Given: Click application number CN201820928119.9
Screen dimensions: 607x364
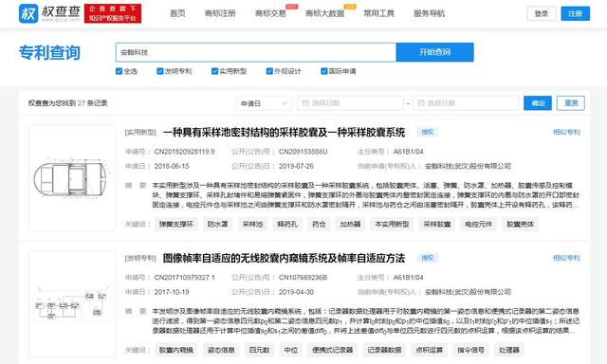Looking at the screenshot, I should (185, 152).
